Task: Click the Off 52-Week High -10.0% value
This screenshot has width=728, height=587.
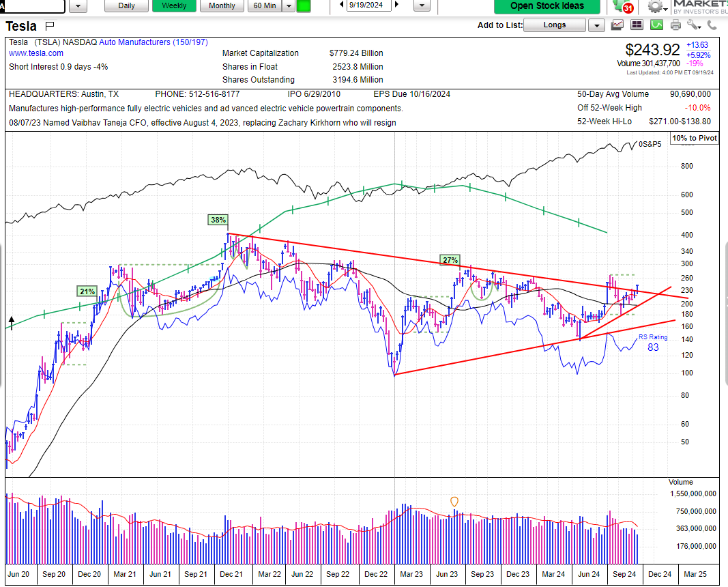Action: coord(697,108)
